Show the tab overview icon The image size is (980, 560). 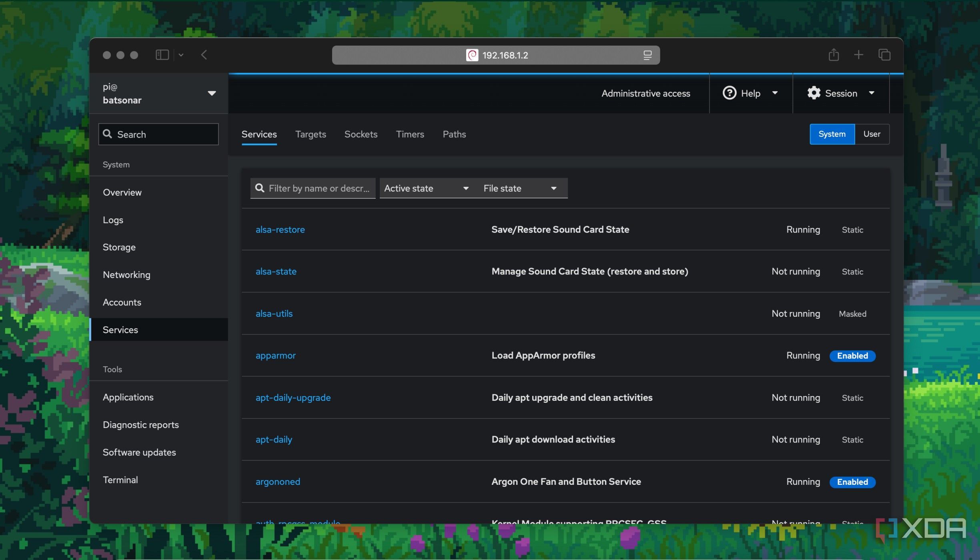point(884,55)
